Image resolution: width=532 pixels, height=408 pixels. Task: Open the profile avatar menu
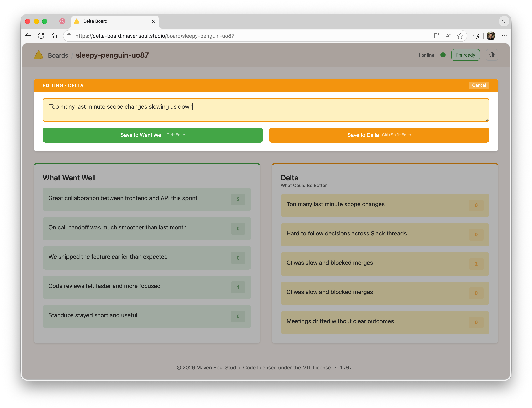pos(491,36)
